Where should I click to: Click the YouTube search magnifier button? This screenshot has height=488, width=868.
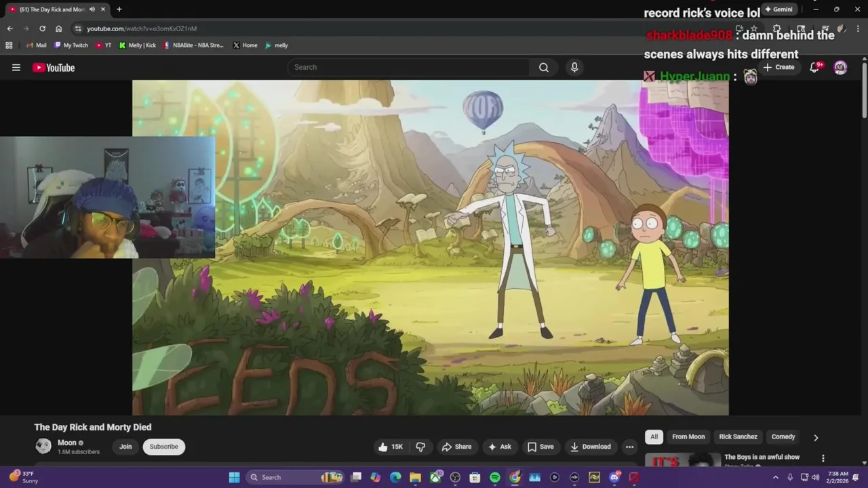coord(544,67)
